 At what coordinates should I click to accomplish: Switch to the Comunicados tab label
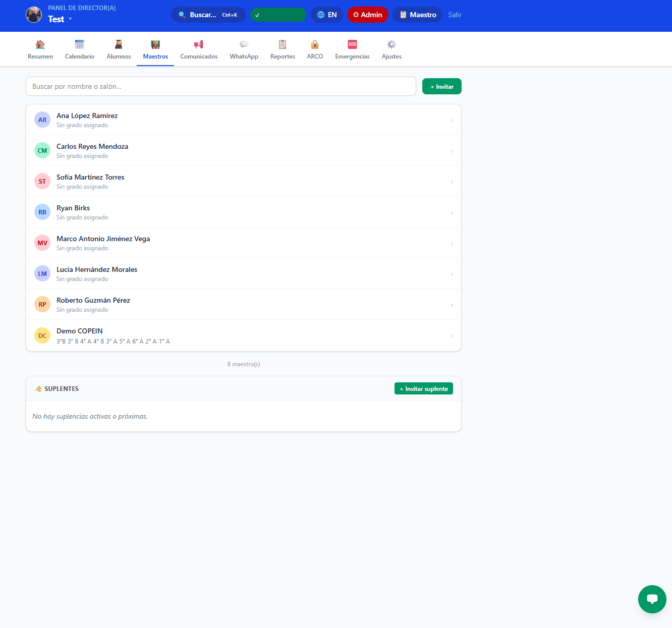click(x=199, y=56)
